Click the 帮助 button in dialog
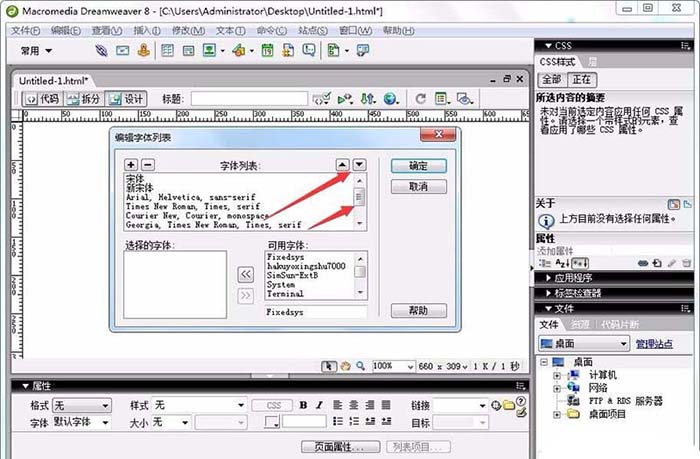The image size is (700, 459). click(x=418, y=310)
